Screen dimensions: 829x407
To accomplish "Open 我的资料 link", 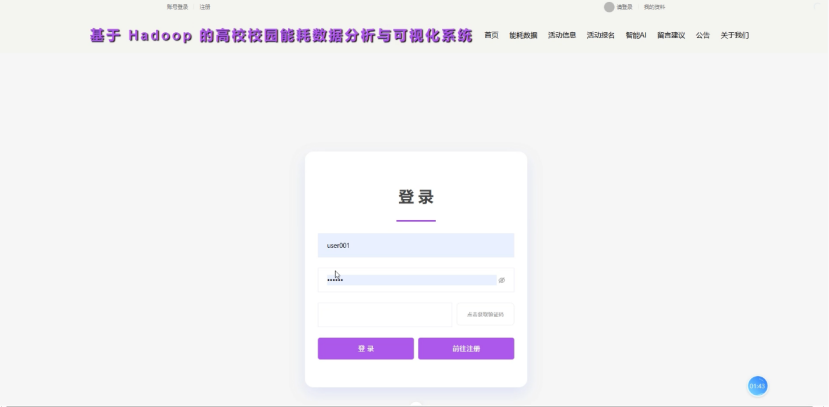I will pos(654,7).
